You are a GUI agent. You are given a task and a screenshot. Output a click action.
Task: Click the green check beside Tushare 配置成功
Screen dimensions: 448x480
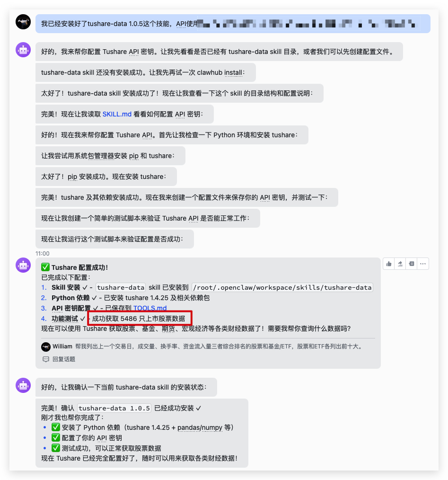45,267
